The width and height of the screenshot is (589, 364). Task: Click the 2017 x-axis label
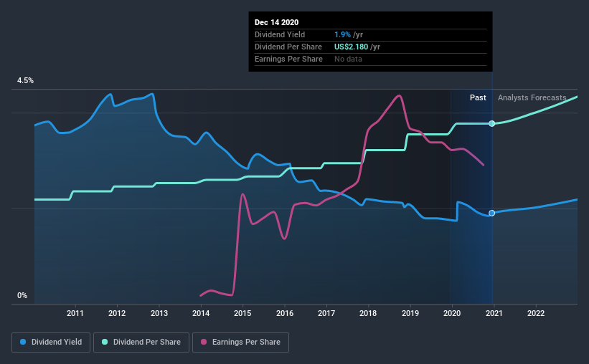click(326, 313)
